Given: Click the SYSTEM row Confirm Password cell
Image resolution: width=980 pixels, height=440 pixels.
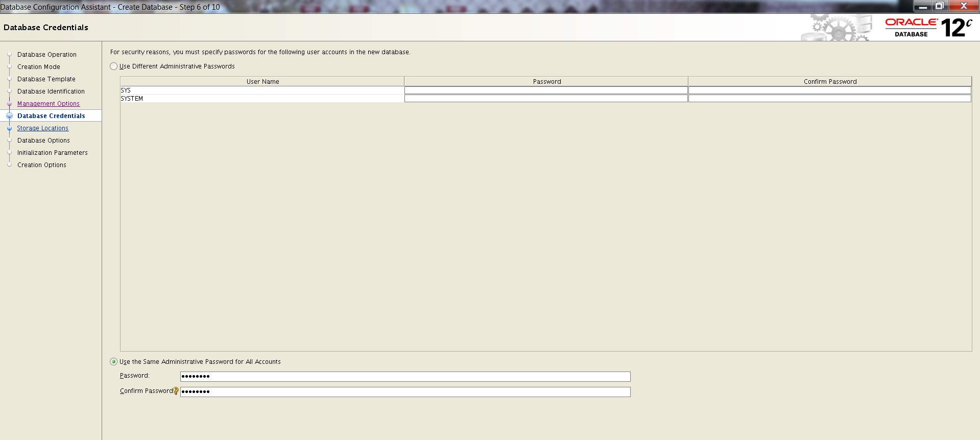Looking at the screenshot, I should [829, 99].
